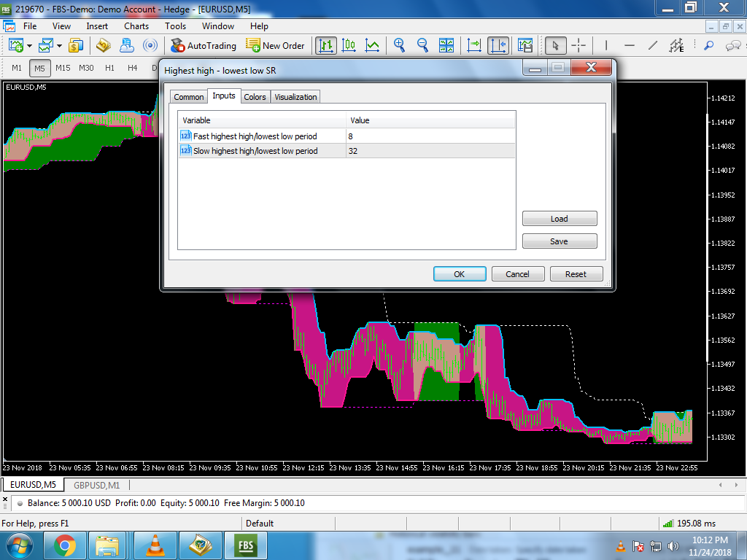This screenshot has height=560, width=747.
Task: Click the Zoom Out magnifier
Action: tap(422, 46)
